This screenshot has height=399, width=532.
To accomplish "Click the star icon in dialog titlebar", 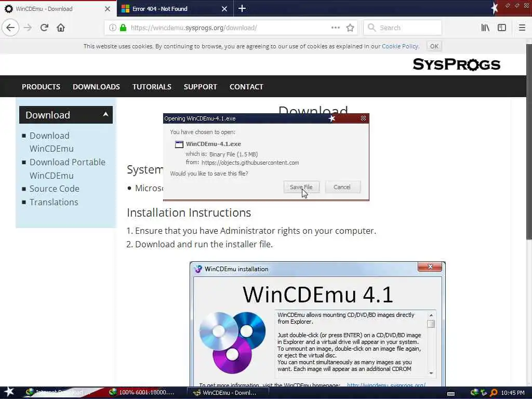I will [x=332, y=118].
